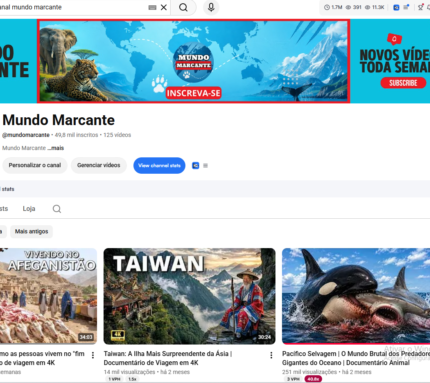
Task: Click the pink multiplier badge under Pacífico video
Action: [313, 379]
